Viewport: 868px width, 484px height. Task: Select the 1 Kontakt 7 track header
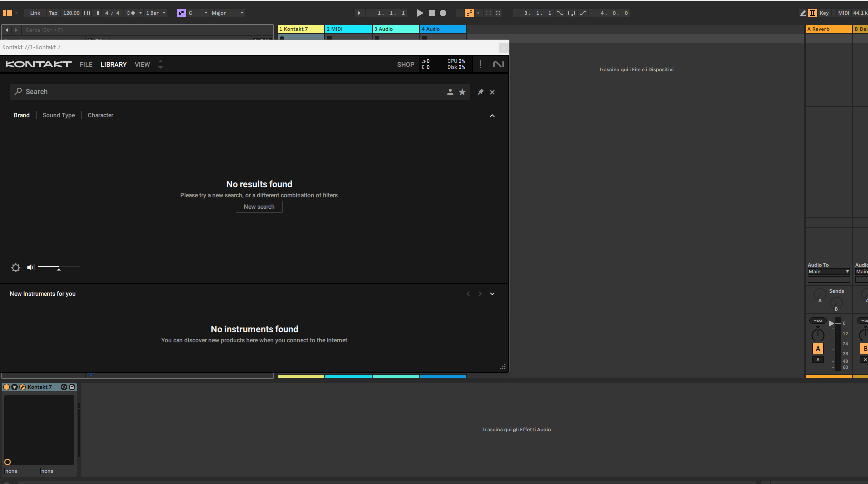pos(301,29)
